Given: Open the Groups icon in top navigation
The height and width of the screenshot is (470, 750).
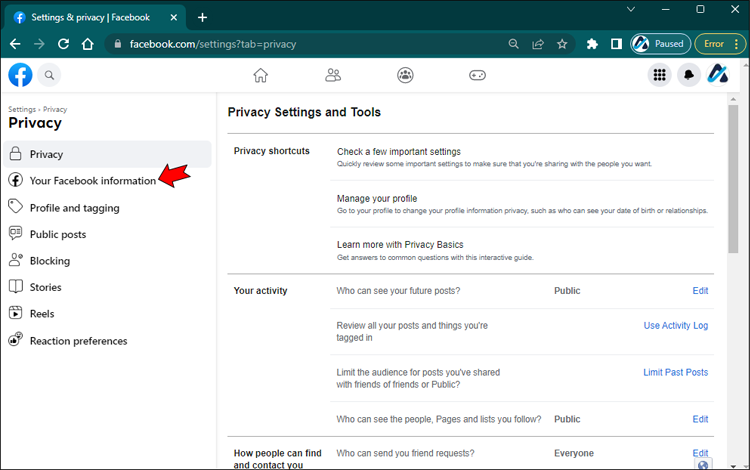Looking at the screenshot, I should (x=405, y=75).
